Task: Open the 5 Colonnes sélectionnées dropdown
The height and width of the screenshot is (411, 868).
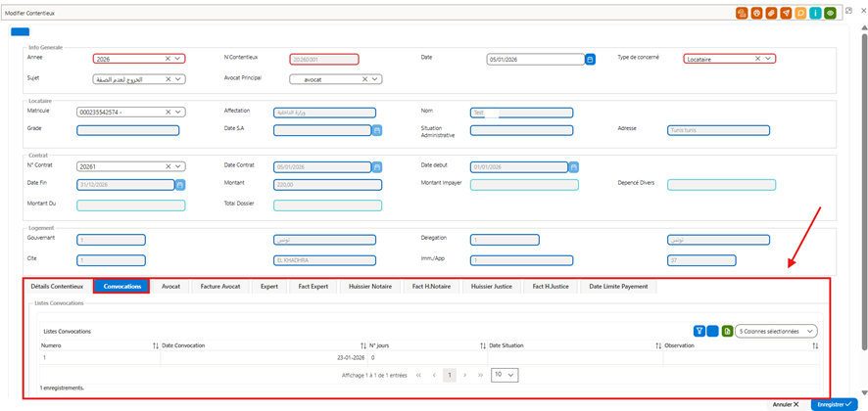Action: 776,331
